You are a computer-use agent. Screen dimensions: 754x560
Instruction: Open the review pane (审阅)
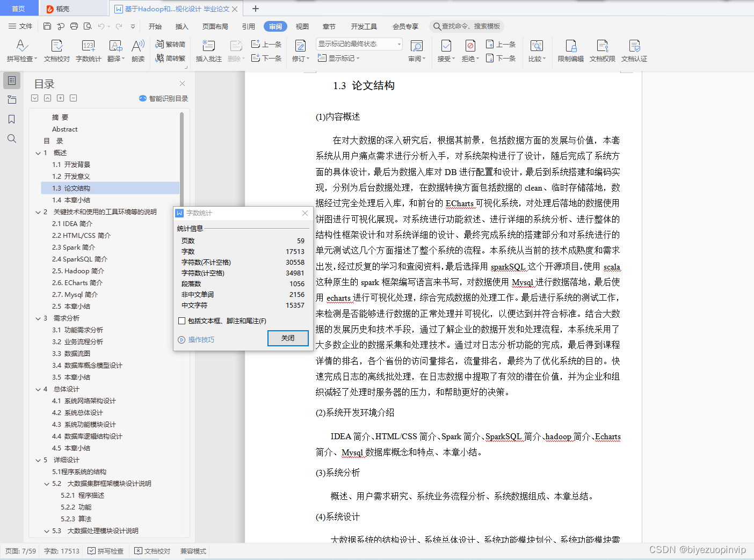(x=416, y=51)
